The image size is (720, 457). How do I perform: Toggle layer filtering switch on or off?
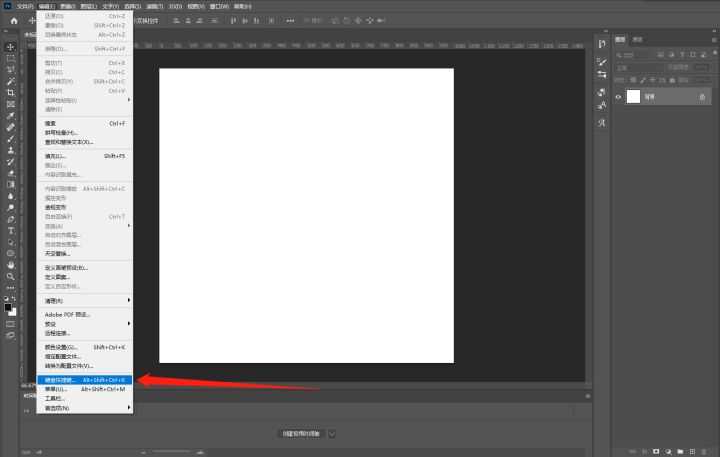(715, 55)
